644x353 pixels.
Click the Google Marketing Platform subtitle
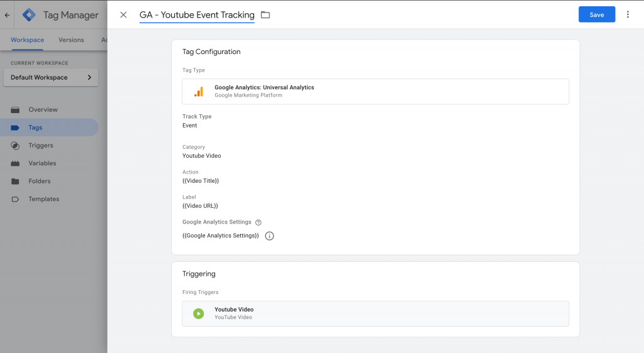tap(248, 95)
